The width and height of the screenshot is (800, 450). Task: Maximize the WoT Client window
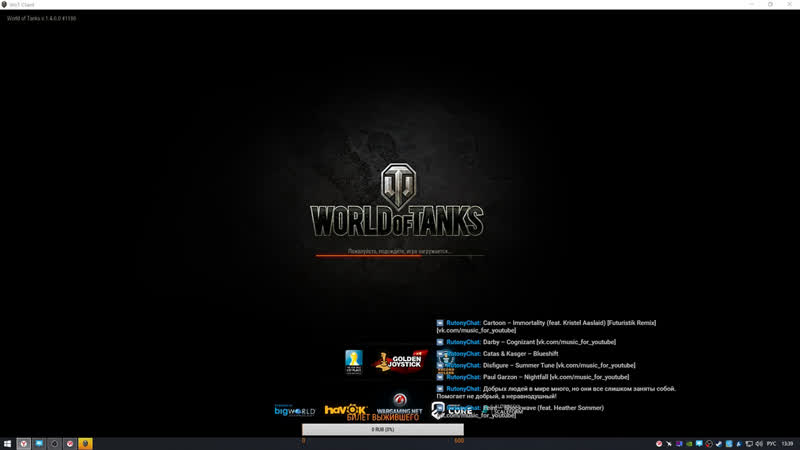[770, 4]
